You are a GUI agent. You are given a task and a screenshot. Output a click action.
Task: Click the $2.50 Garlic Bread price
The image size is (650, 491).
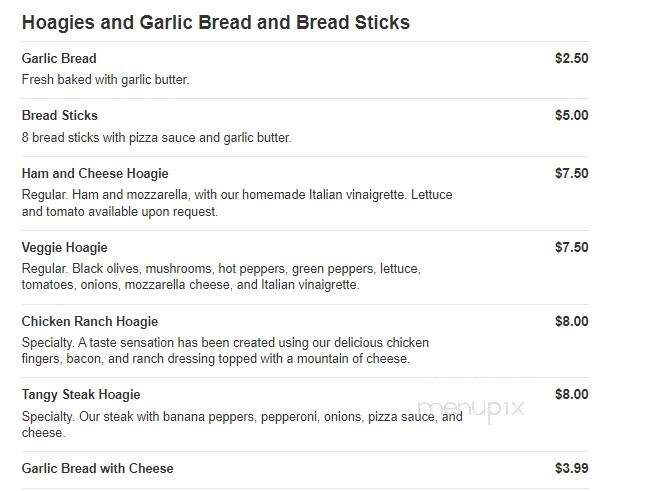[572, 58]
